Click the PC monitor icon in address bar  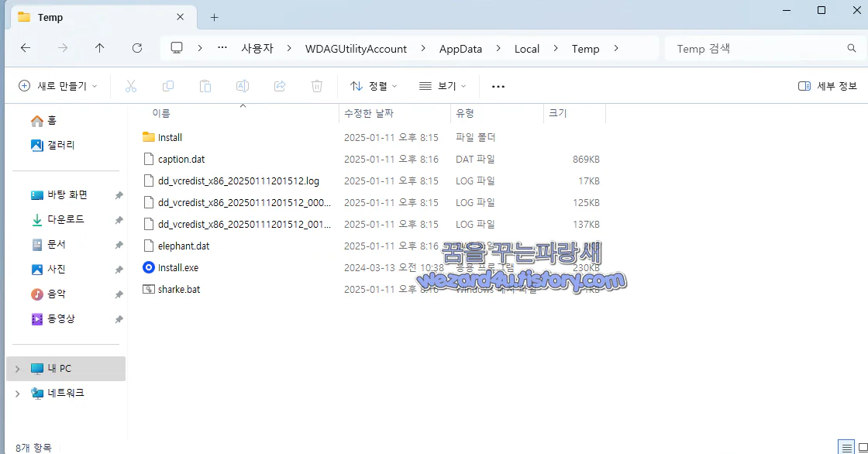pyautogui.click(x=177, y=48)
